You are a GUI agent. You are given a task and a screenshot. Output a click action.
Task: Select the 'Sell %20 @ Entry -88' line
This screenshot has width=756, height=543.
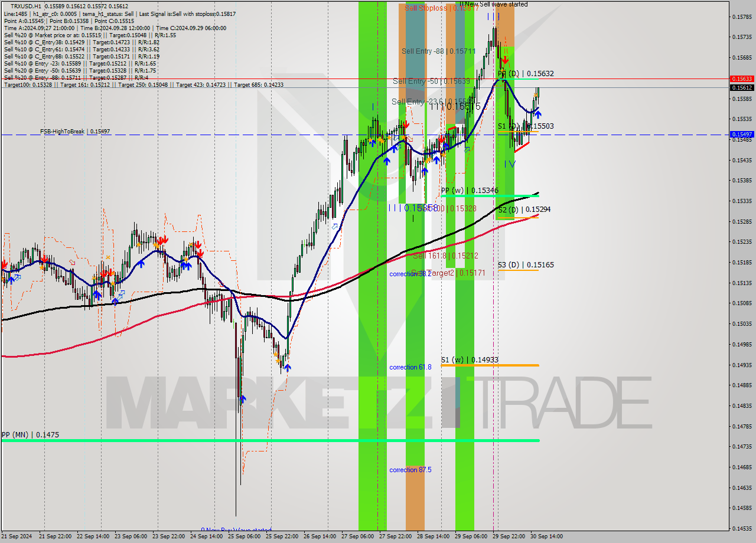76,77
